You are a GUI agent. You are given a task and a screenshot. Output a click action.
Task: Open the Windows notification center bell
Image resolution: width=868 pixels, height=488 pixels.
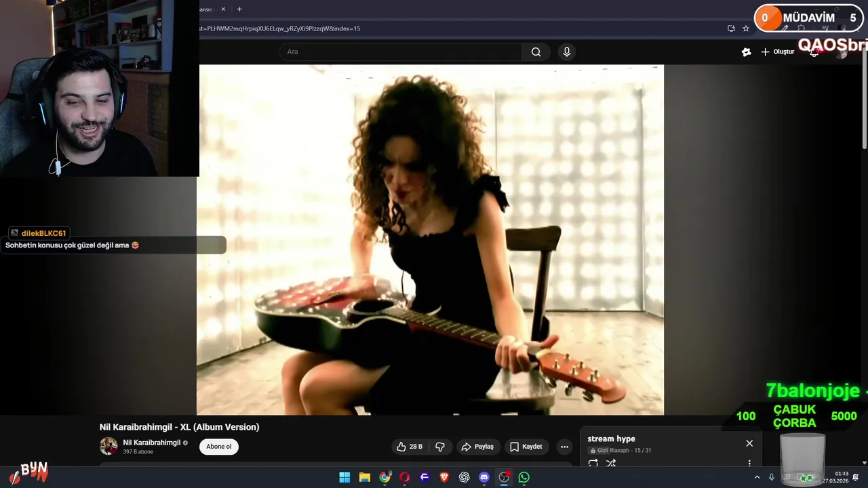(x=856, y=477)
